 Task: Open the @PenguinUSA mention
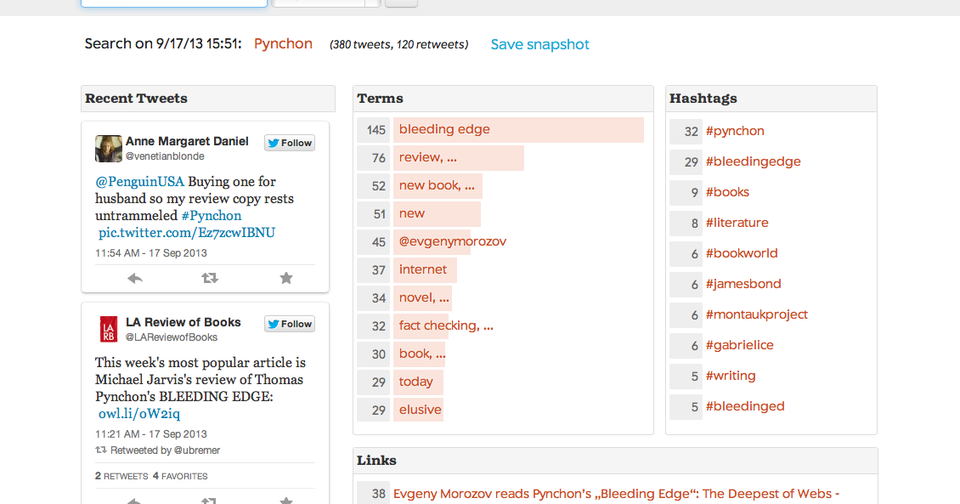click(140, 181)
